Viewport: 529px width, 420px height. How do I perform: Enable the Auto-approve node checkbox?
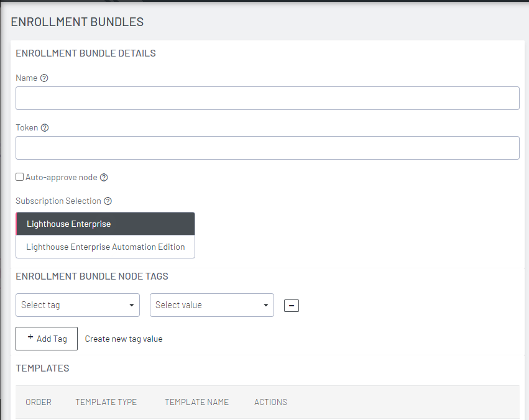tap(19, 177)
